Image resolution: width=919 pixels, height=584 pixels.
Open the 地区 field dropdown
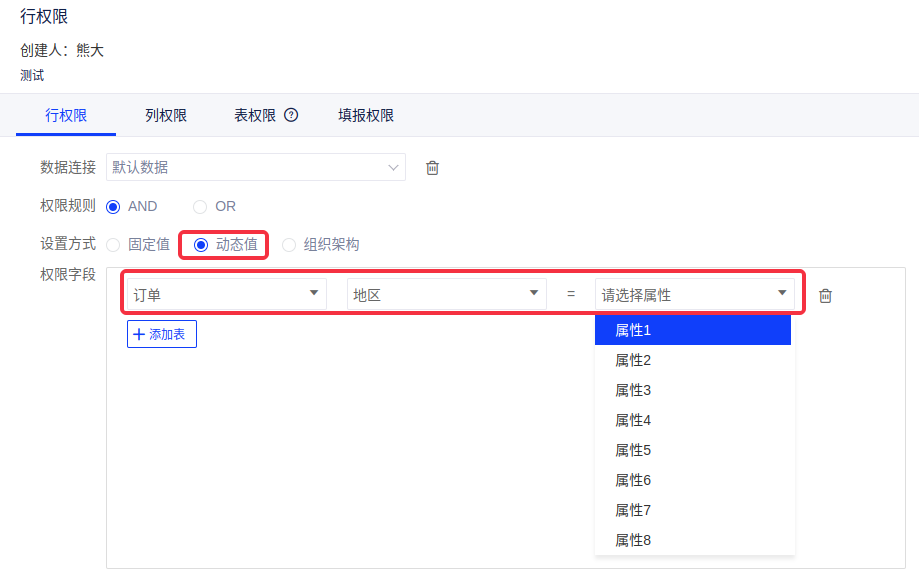tap(446, 295)
